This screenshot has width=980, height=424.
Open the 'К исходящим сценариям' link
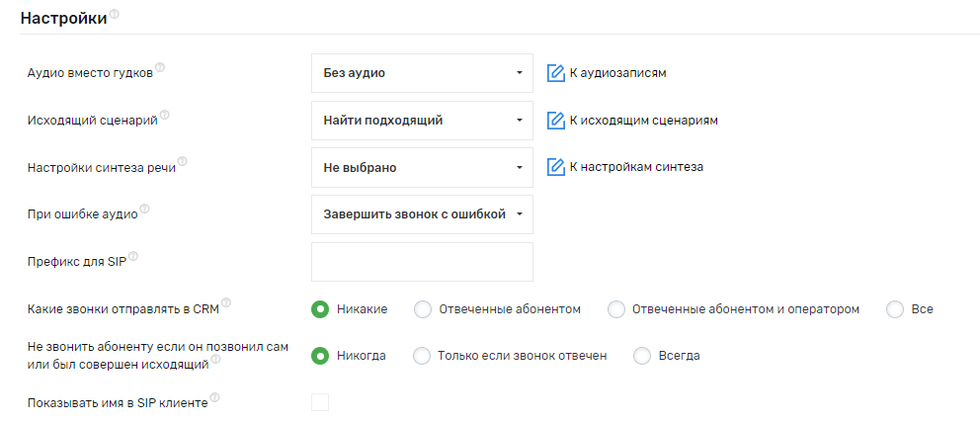pyautogui.click(x=643, y=121)
